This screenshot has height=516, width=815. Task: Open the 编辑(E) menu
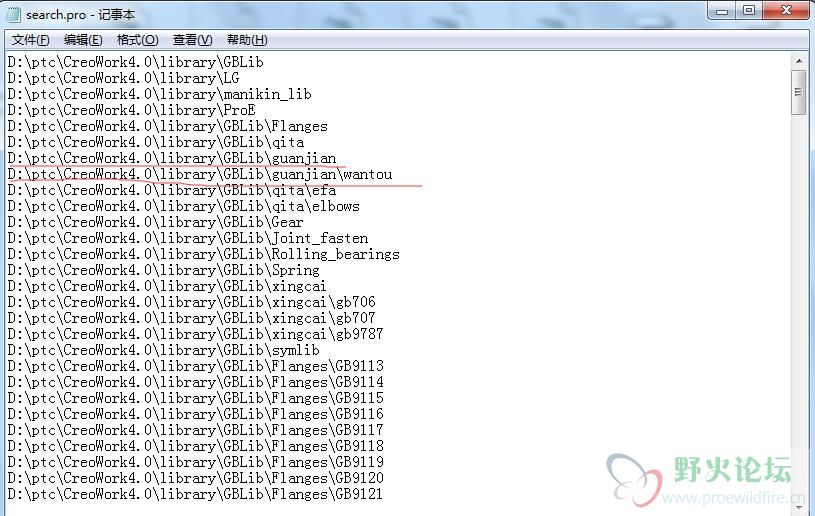pos(83,40)
